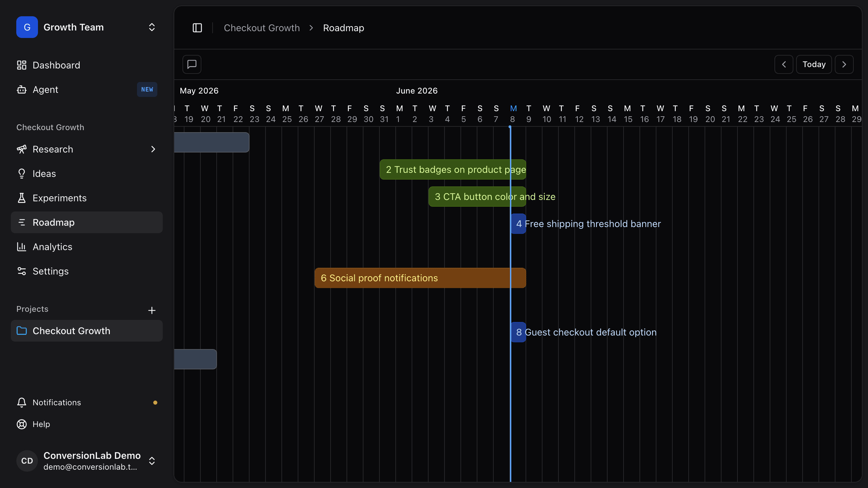
Task: Click the CD user avatar
Action: pyautogui.click(x=27, y=461)
